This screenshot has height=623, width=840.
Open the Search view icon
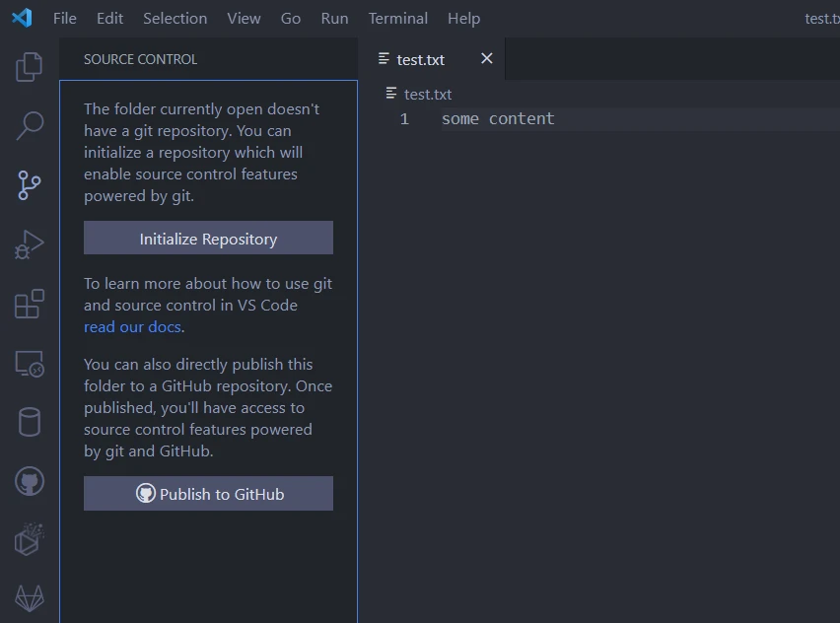pos(30,125)
